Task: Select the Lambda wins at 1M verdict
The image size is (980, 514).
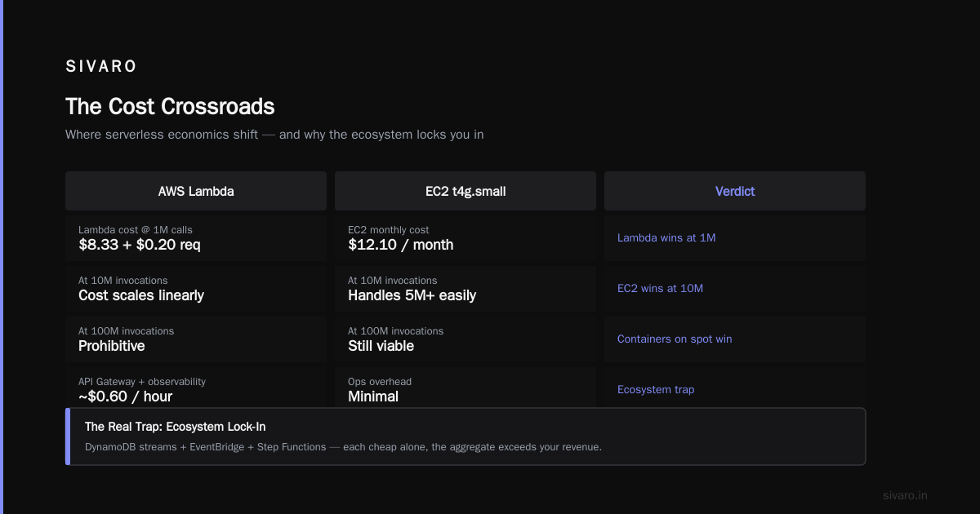Action: [x=666, y=238]
